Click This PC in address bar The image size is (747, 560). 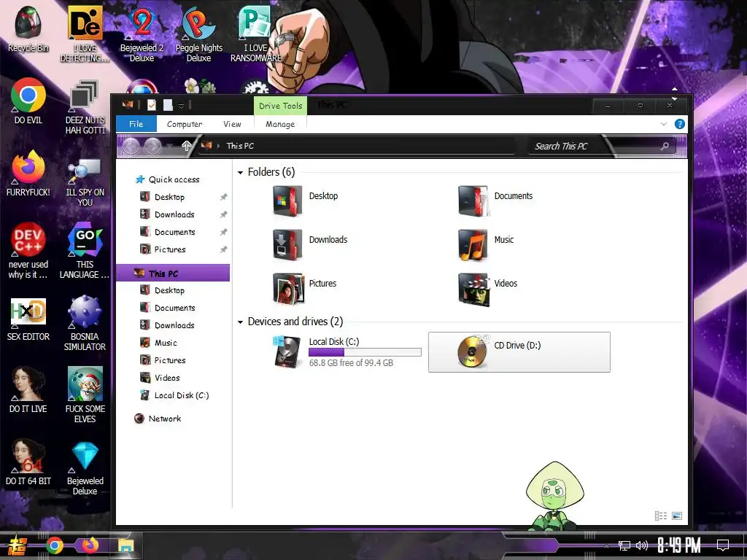click(240, 146)
